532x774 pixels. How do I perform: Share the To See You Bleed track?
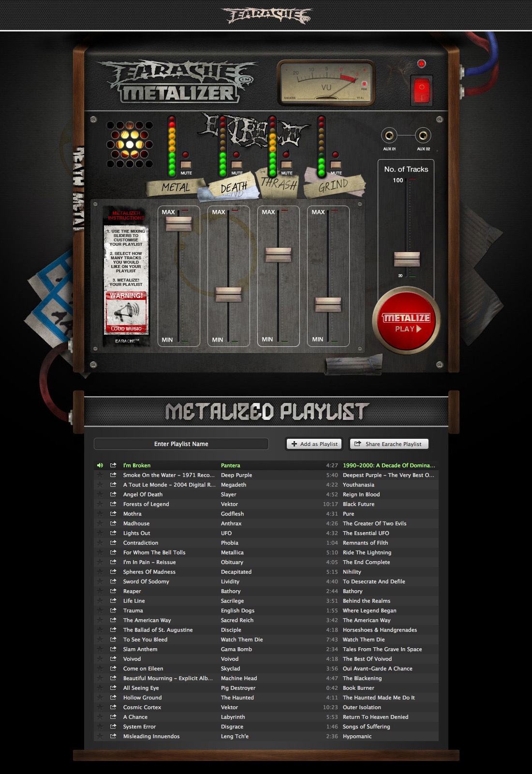(x=113, y=640)
